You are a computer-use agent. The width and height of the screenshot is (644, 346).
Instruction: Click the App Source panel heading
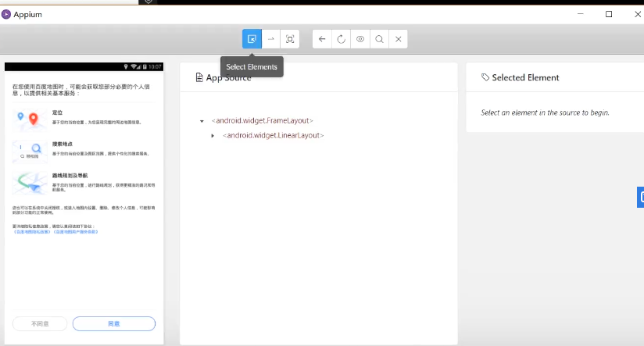pos(228,77)
